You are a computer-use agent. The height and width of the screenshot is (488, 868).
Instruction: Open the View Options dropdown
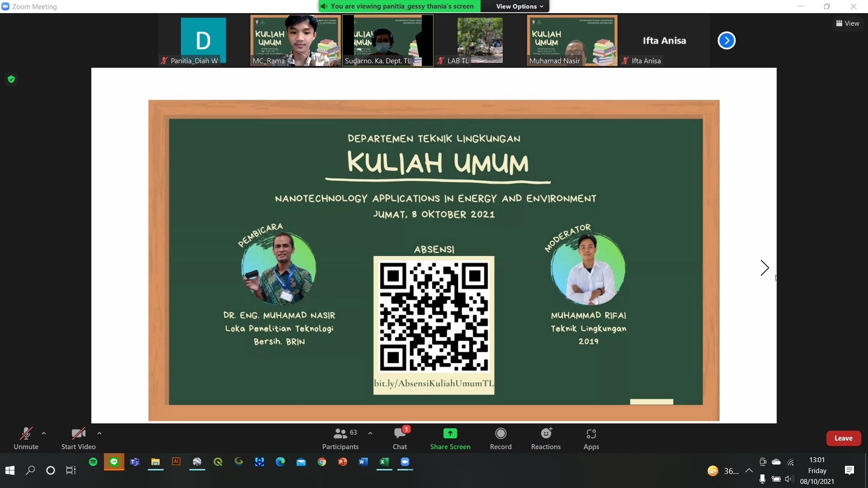tap(519, 6)
